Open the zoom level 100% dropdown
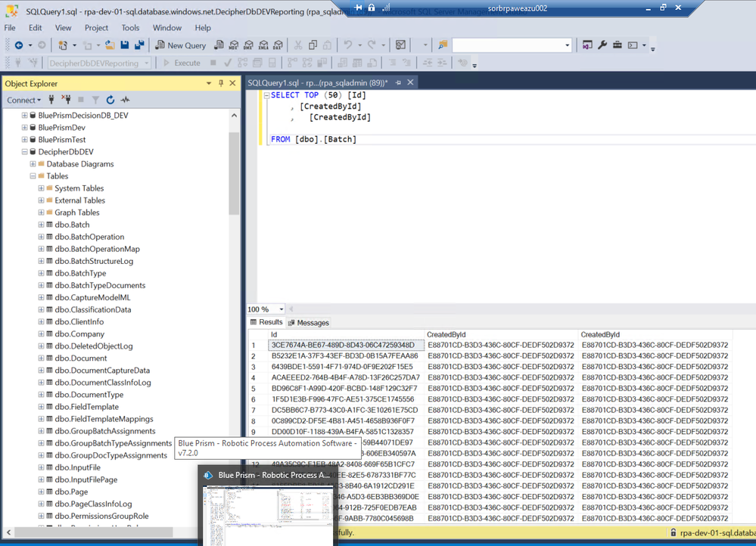The image size is (756, 546). point(282,309)
